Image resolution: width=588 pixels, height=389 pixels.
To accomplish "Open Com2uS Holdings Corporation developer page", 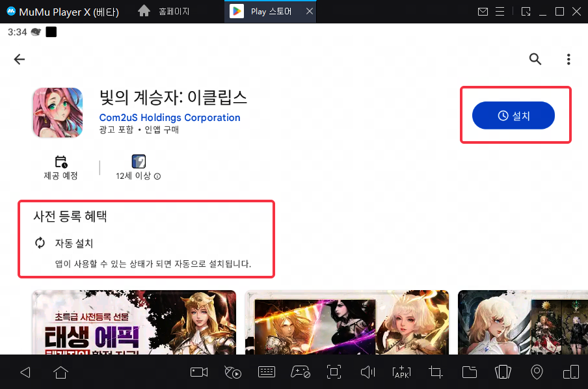I will click(x=170, y=117).
